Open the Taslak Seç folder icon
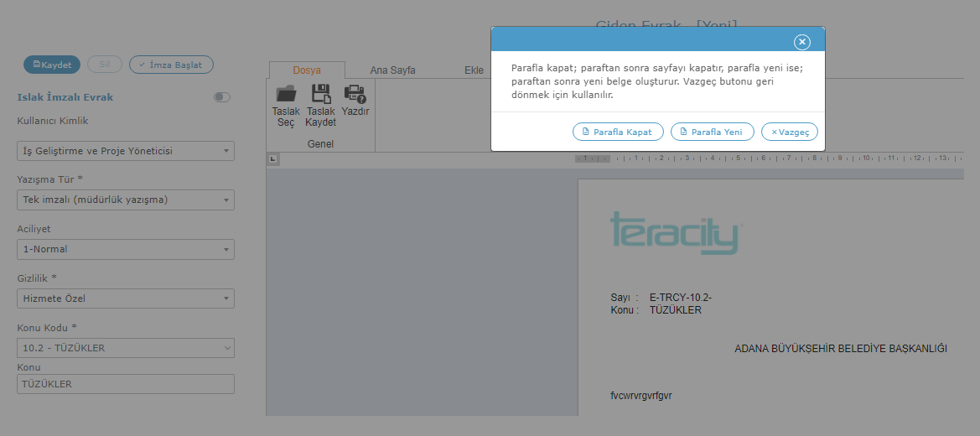 click(x=286, y=94)
